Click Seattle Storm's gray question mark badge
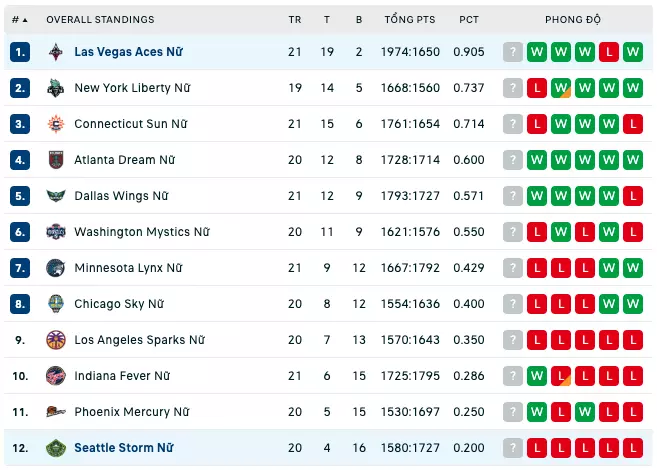This screenshot has height=470, width=657. [512, 448]
